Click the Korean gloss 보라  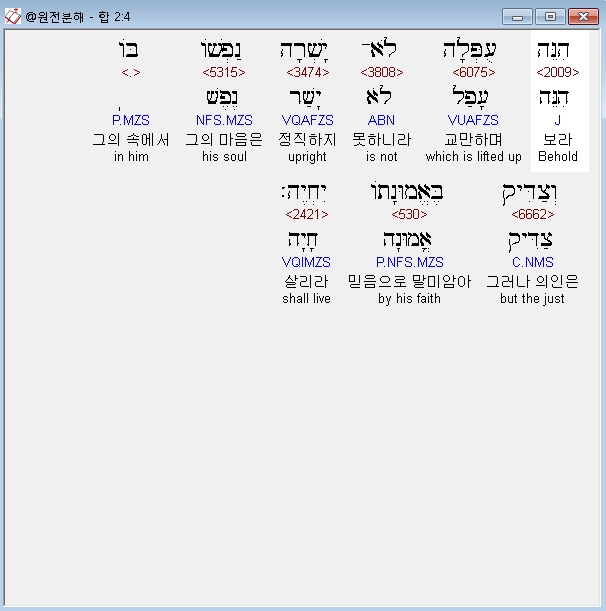pos(558,140)
